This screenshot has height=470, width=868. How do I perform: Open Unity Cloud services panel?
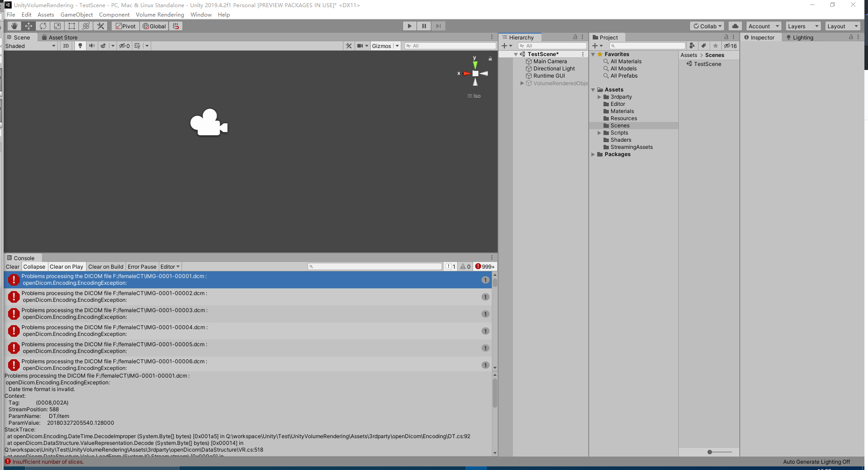(x=735, y=26)
